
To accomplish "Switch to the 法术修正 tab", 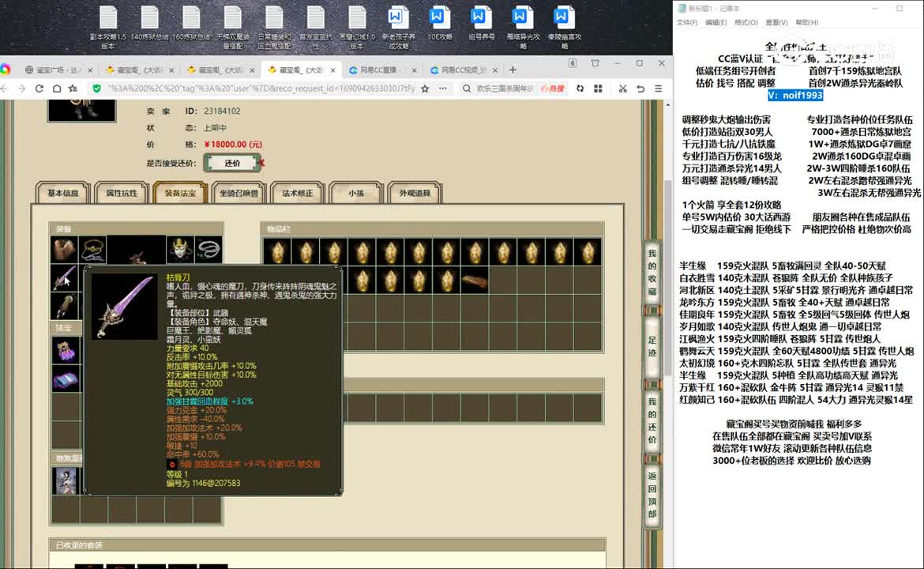I will [297, 193].
